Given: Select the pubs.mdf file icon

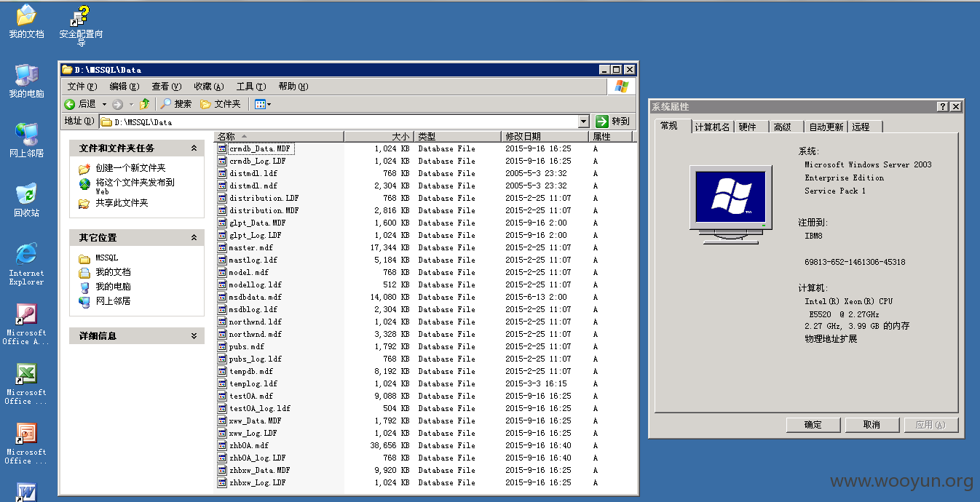Looking at the screenshot, I should [223, 346].
